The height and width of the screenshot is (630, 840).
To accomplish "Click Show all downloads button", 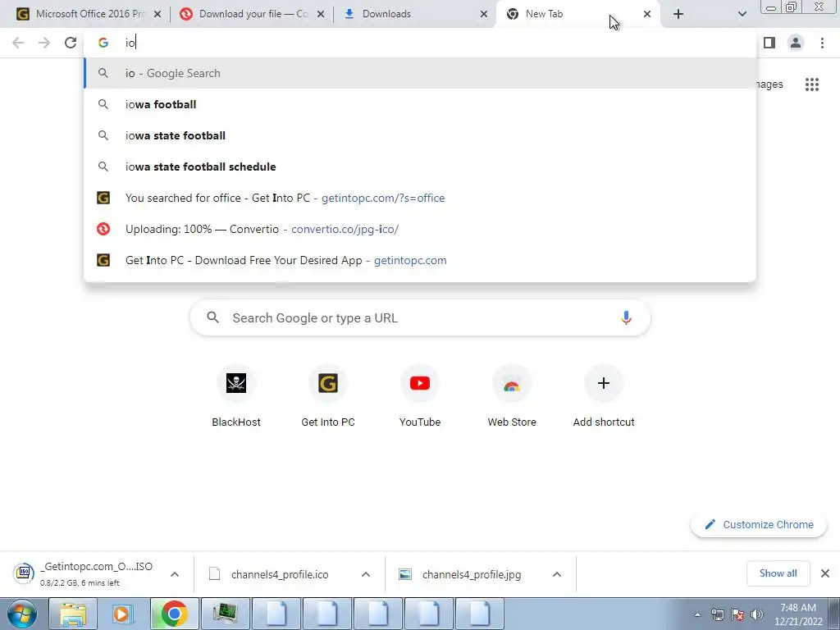I will pyautogui.click(x=778, y=573).
